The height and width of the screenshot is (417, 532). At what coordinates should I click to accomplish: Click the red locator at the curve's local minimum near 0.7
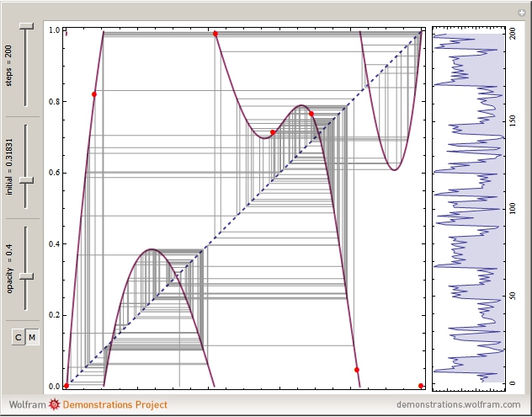(273, 132)
